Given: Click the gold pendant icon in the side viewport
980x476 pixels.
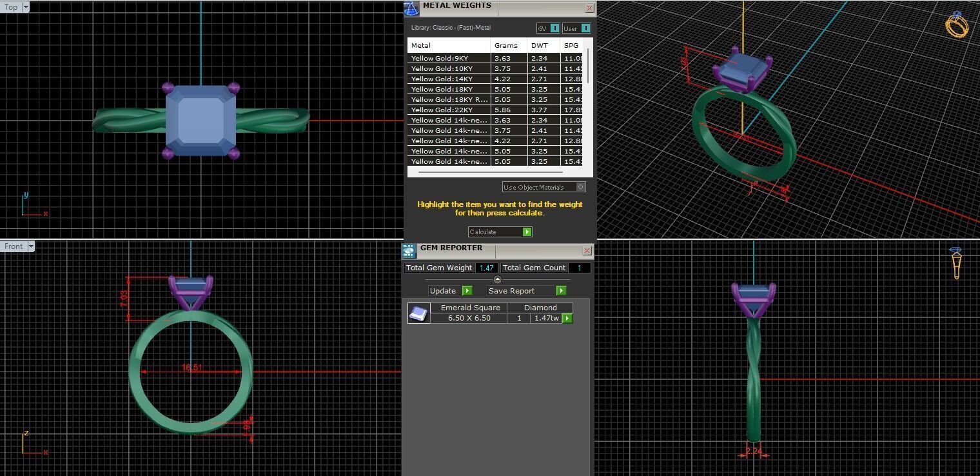Looking at the screenshot, I should [956, 263].
